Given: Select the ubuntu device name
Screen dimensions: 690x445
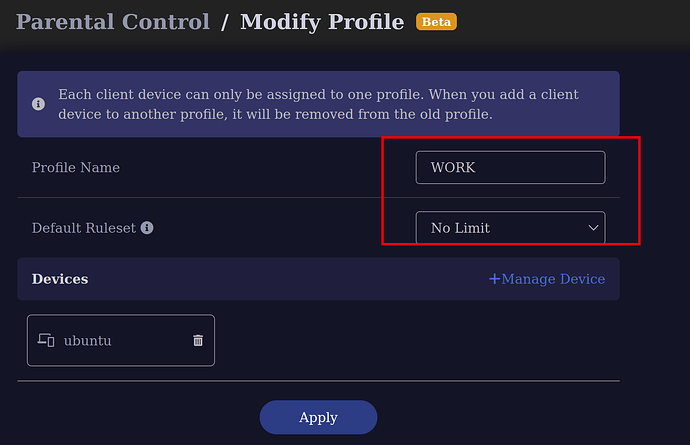Looking at the screenshot, I should [x=88, y=341].
